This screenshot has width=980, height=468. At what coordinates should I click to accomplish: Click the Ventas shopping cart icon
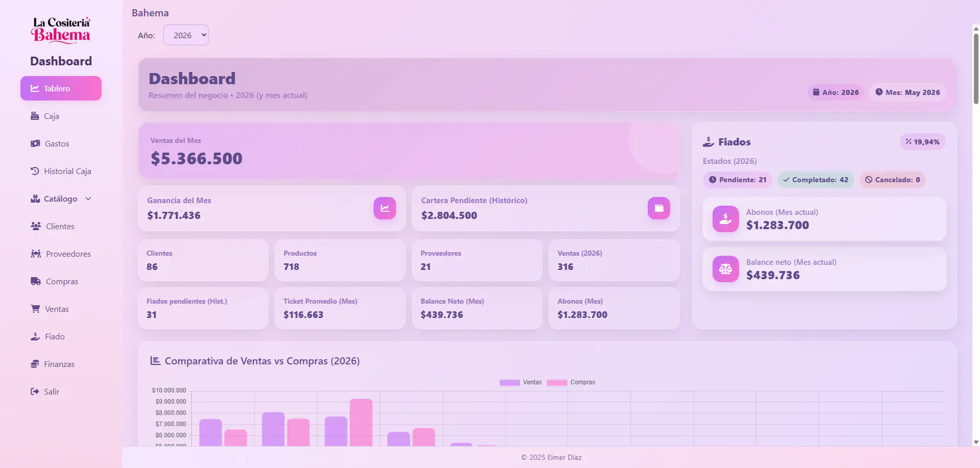click(35, 309)
